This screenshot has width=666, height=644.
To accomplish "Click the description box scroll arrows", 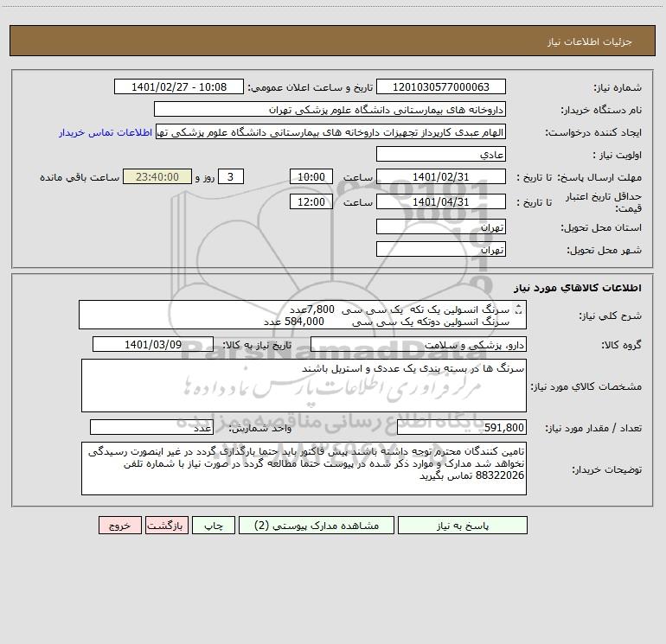I will [518, 310].
